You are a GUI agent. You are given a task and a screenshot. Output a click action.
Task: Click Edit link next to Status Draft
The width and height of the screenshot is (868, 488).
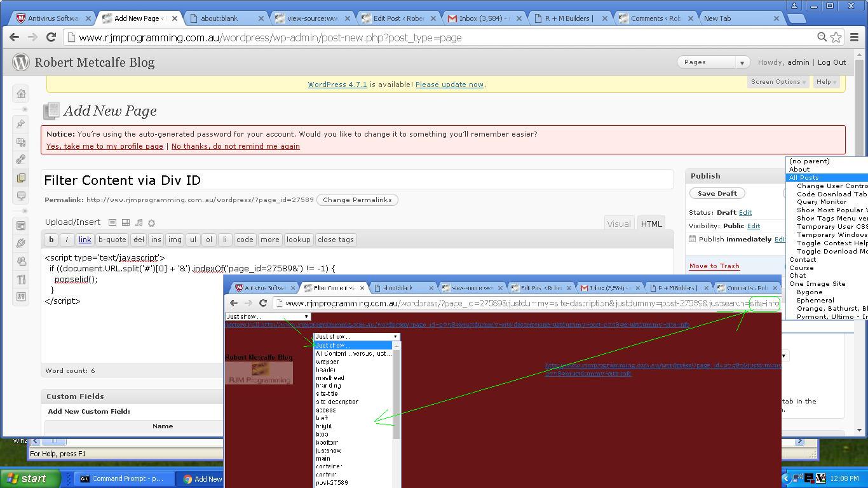pos(745,212)
